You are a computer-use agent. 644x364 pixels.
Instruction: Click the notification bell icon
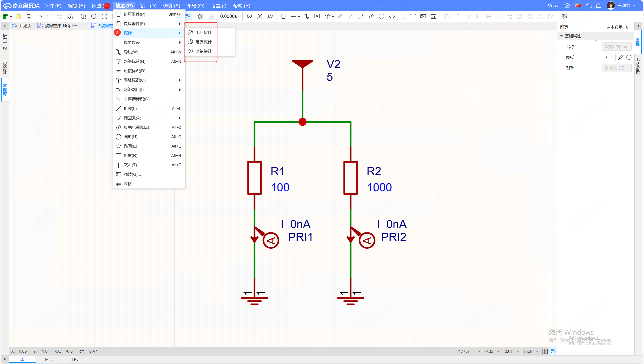598,6
